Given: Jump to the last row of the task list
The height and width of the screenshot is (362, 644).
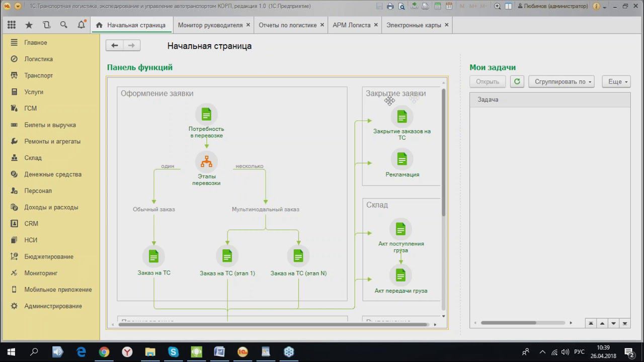Looking at the screenshot, I should coord(625,323).
